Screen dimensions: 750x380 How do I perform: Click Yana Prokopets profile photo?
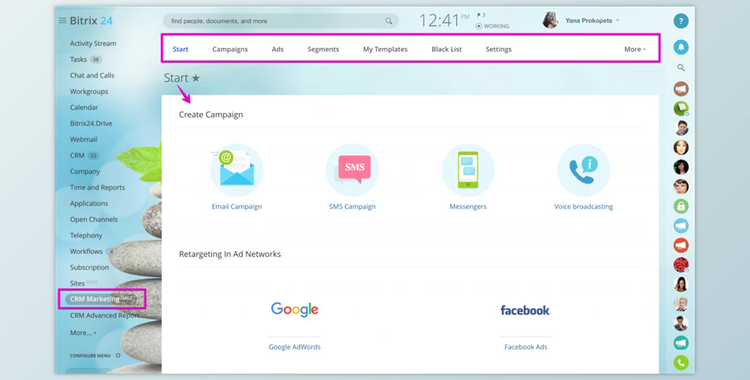pos(551,21)
